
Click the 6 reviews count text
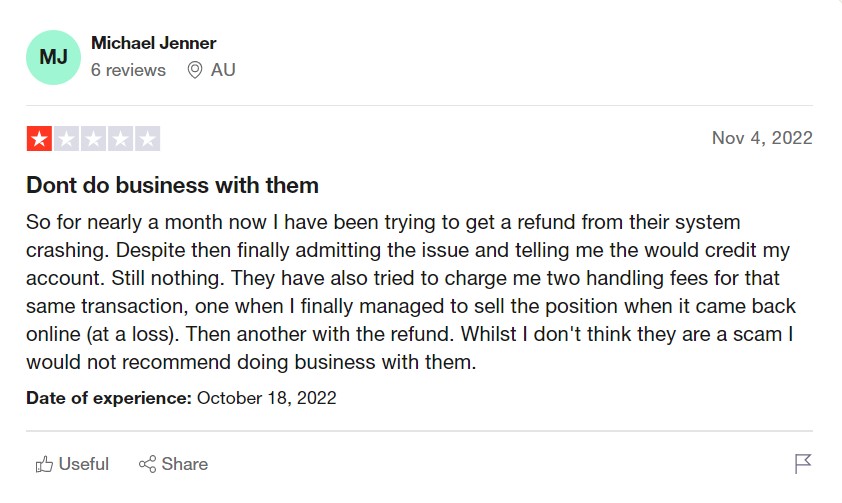click(128, 70)
